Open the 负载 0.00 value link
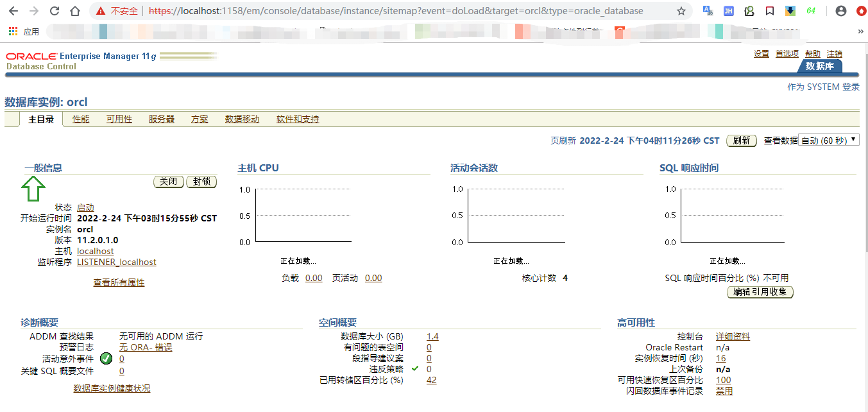868x412 pixels. (x=314, y=278)
